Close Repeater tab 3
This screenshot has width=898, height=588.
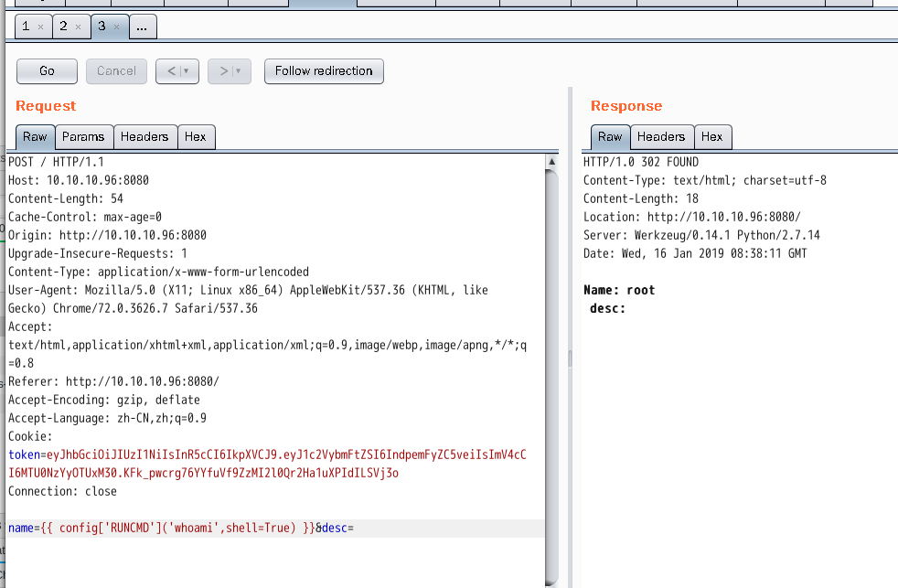coord(117,27)
